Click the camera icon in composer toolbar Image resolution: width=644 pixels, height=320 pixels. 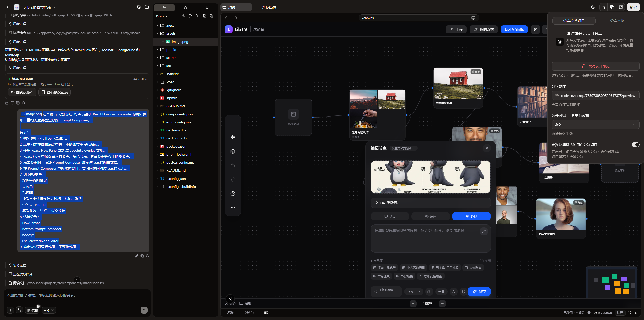click(429, 292)
